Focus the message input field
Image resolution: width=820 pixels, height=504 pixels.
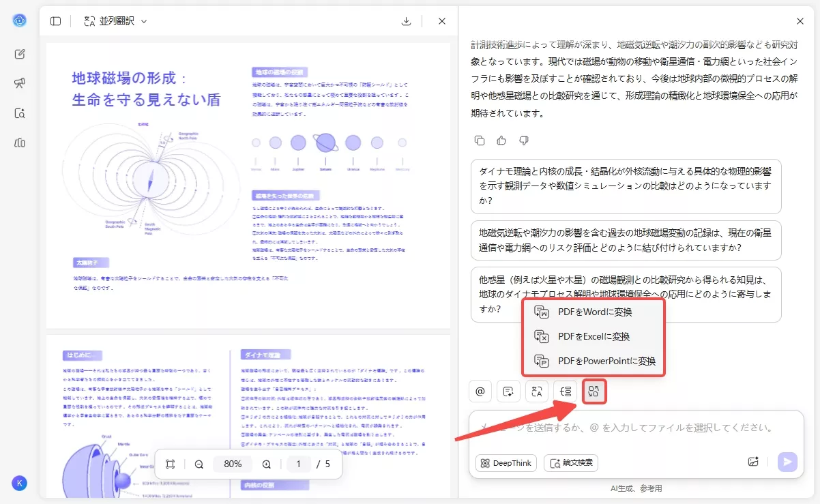[636, 429]
